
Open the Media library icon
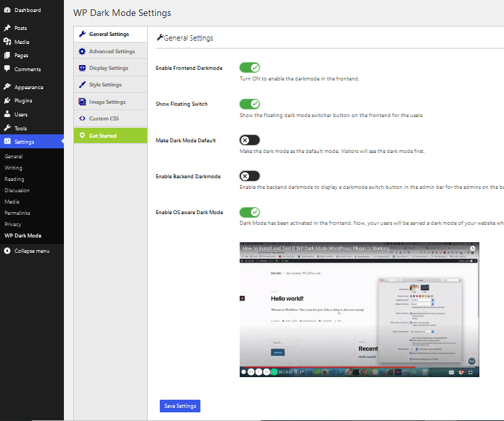coord(7,41)
